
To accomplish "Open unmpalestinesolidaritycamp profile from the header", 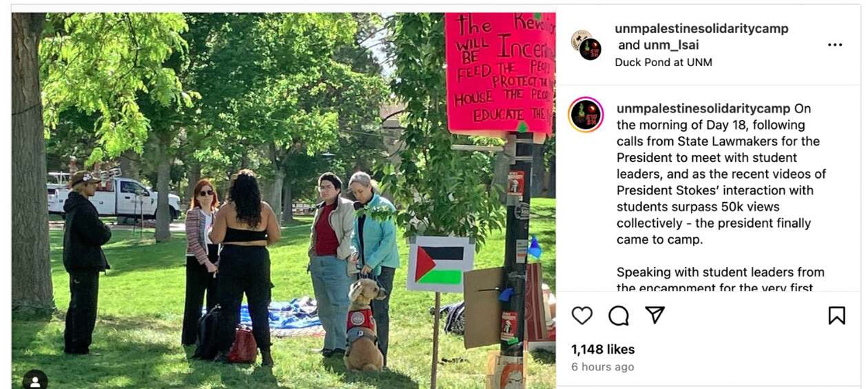I will (x=701, y=28).
